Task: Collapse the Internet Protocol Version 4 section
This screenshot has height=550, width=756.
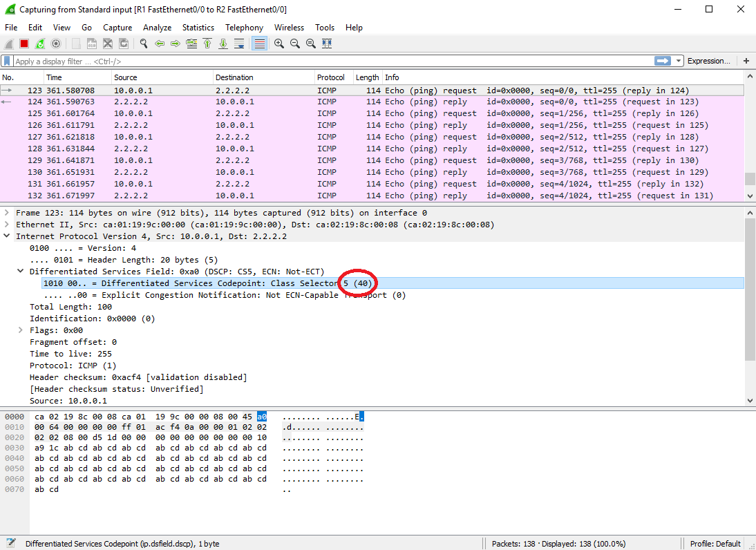Action: [6, 236]
